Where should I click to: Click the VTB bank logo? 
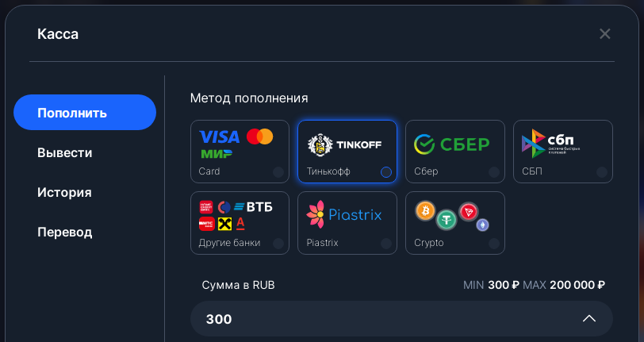[x=254, y=206]
